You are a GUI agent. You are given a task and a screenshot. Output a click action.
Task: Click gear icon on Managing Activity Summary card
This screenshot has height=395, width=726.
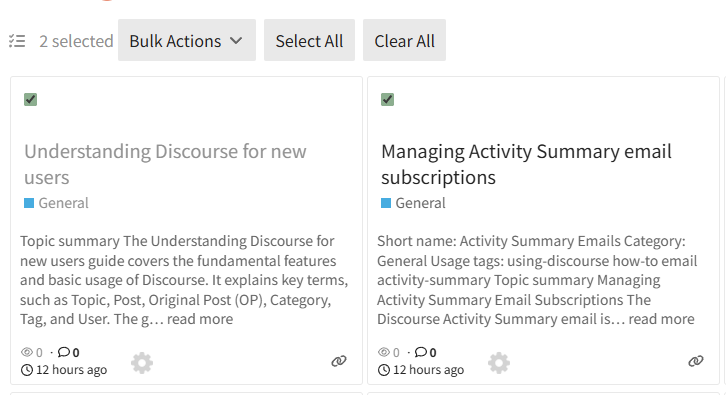499,363
